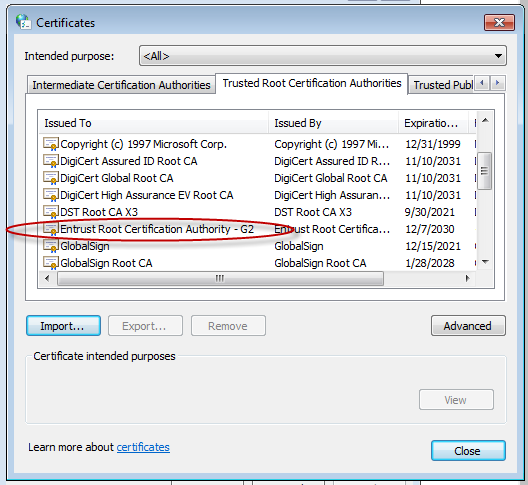The height and width of the screenshot is (485, 528).
Task: Show more tabs with the right tab arrow
Action: [498, 83]
